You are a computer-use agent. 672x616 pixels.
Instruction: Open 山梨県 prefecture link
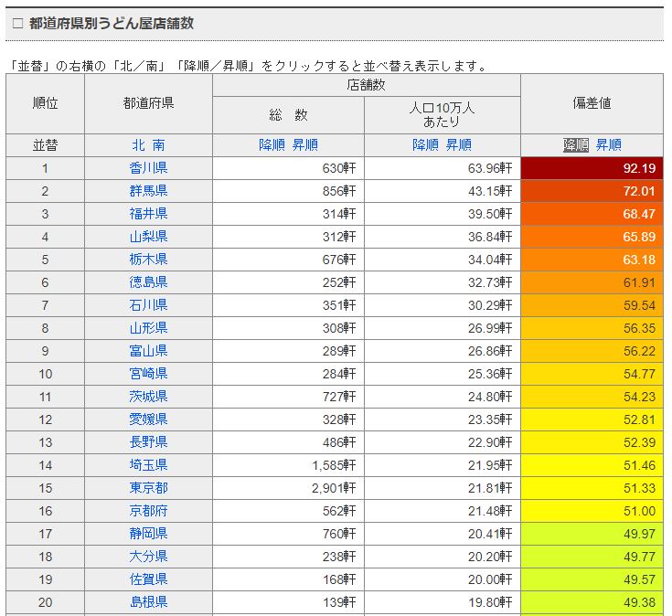pos(148,237)
